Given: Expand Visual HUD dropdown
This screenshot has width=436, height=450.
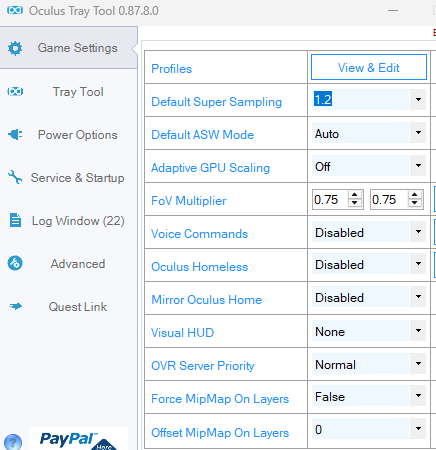Looking at the screenshot, I should (418, 331).
